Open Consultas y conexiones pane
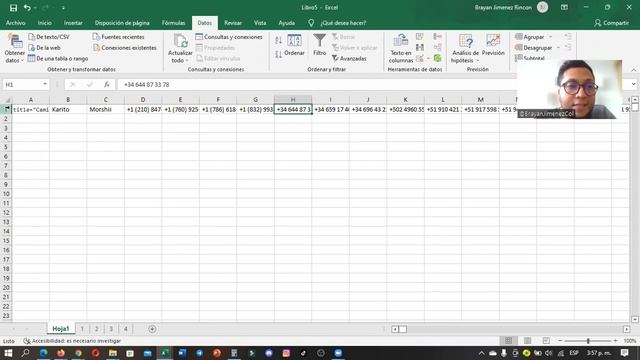The height and width of the screenshot is (360, 640). (x=229, y=37)
